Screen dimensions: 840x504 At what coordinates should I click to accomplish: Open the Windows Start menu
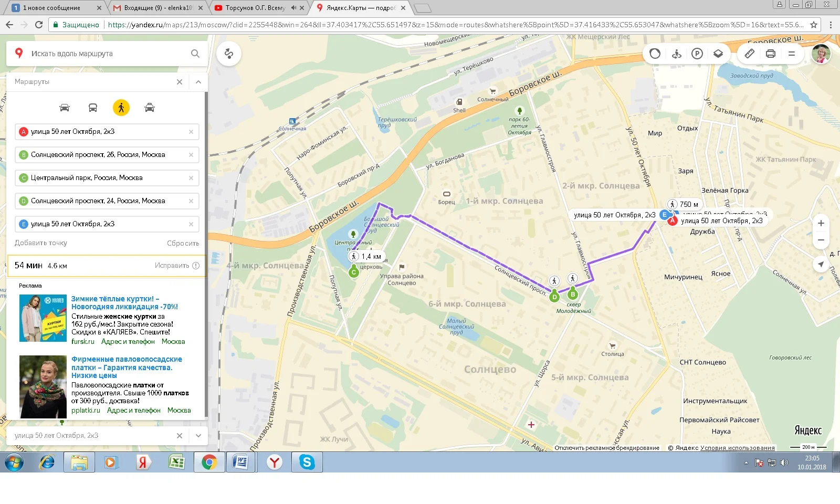pos(14,463)
